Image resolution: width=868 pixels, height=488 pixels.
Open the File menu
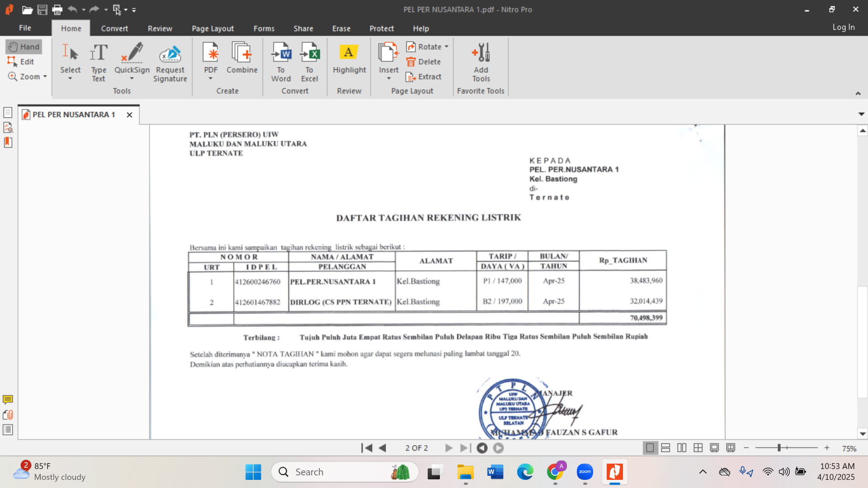tap(25, 28)
